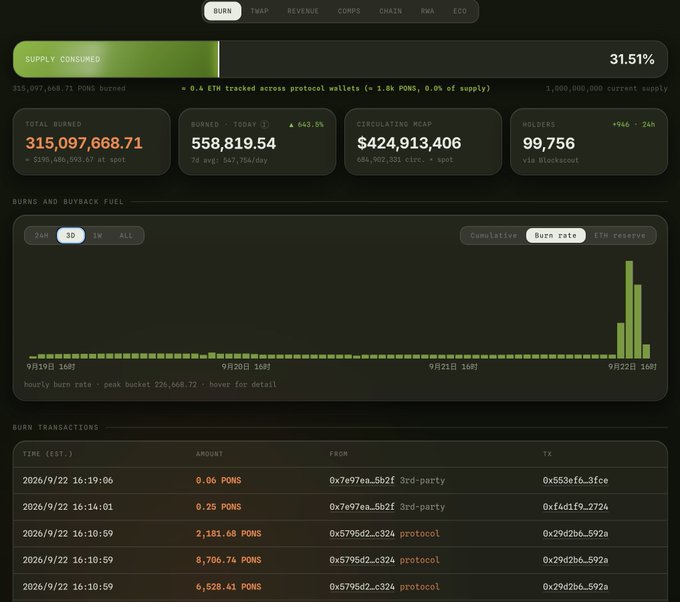Open the info icon beside Burned Today
The width and height of the screenshot is (680, 602).
pos(265,124)
